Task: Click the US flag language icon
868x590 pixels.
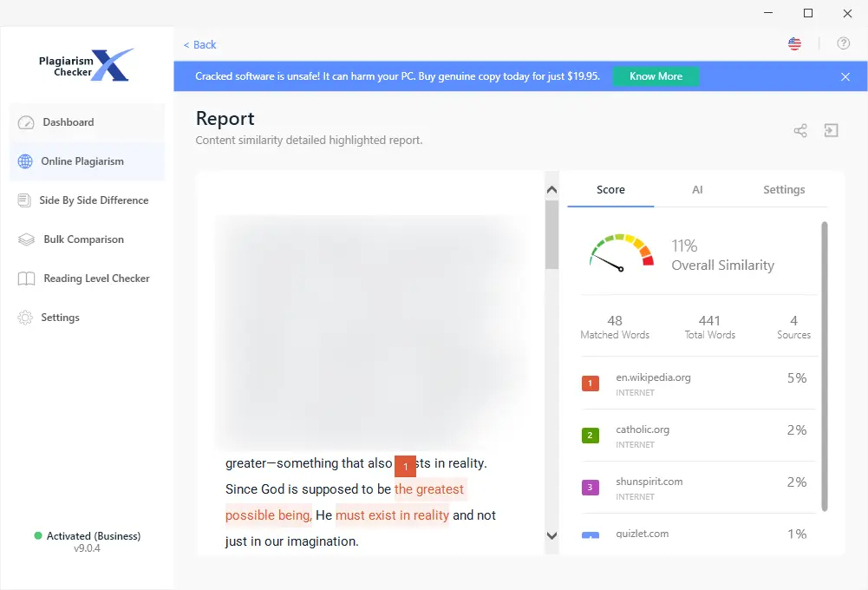Action: (x=794, y=43)
